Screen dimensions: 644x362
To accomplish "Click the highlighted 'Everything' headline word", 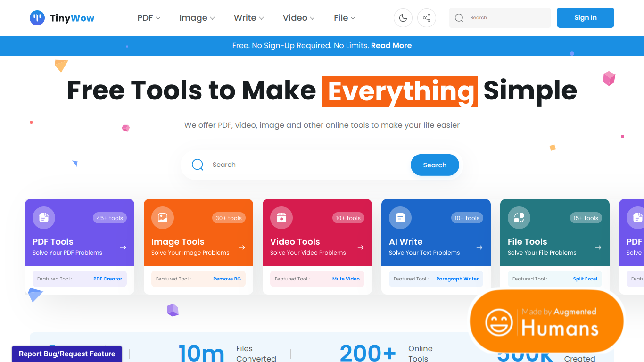I will 400,91.
